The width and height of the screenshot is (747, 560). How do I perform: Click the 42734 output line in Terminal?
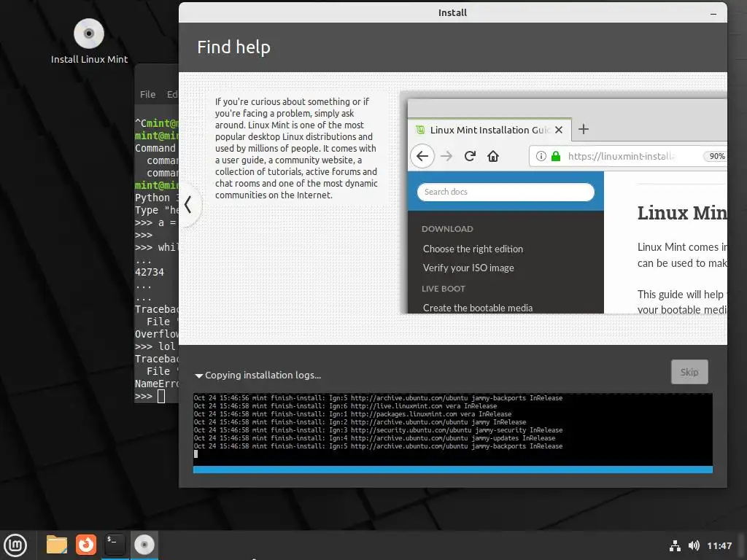[x=150, y=273]
